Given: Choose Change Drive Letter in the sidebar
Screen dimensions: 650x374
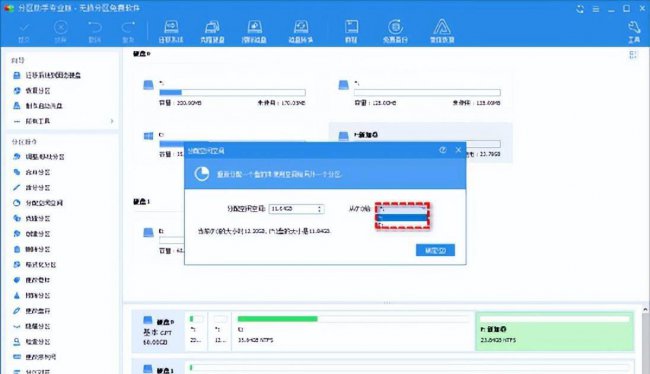Looking at the screenshot, I should [x=32, y=311].
